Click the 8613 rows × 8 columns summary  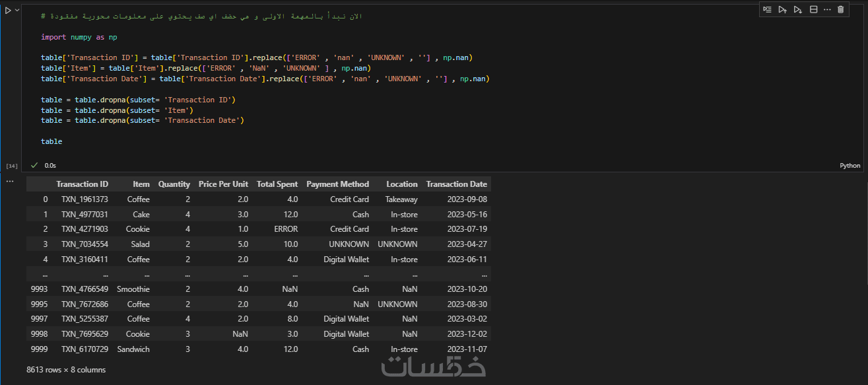66,370
